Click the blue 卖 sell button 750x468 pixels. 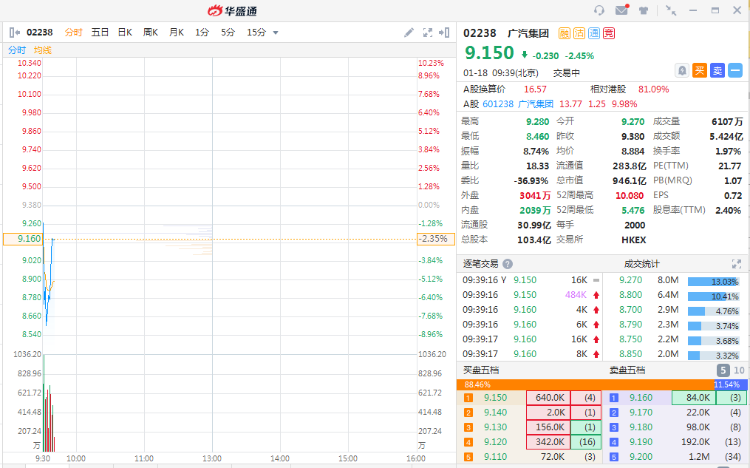click(x=717, y=70)
